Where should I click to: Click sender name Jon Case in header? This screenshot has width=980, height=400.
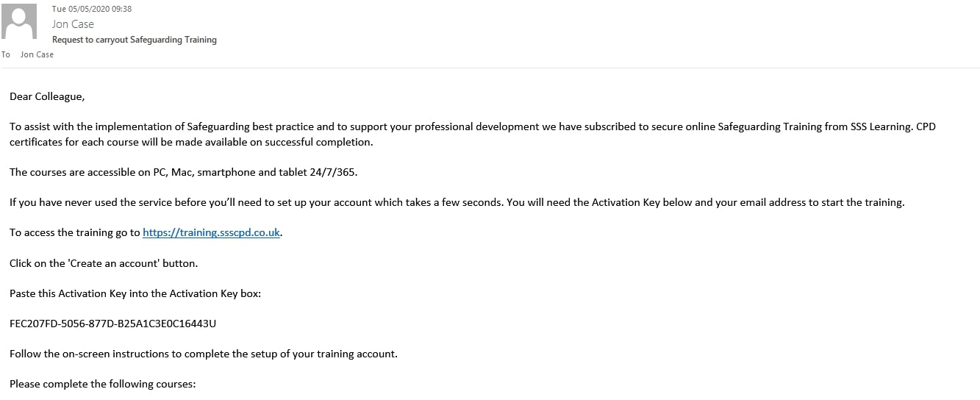click(73, 24)
